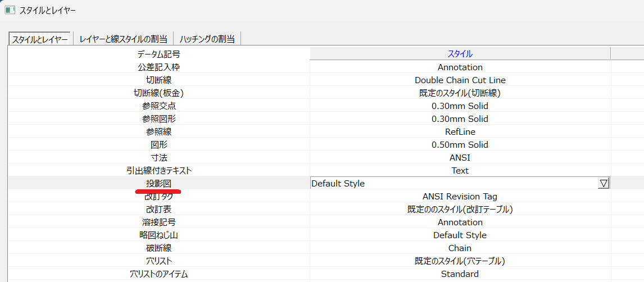The width and height of the screenshot is (644, 282).
Task: Switch to the ハッチングの割当 tab
Action: coord(207,39)
